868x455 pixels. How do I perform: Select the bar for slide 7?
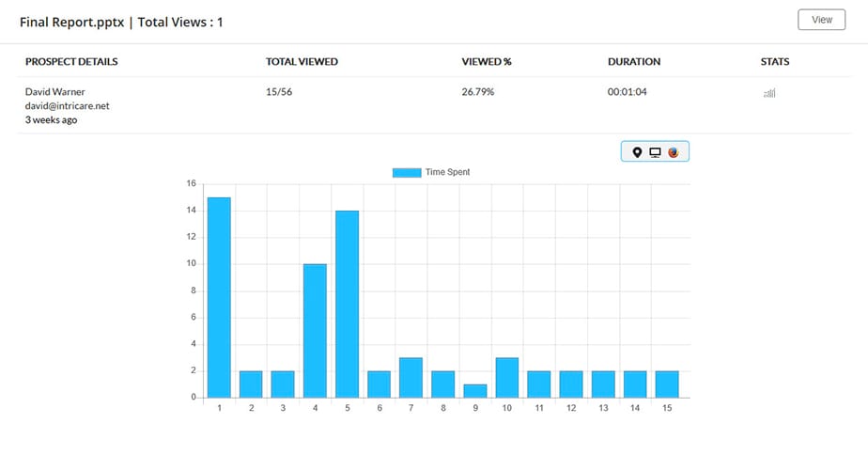411,378
